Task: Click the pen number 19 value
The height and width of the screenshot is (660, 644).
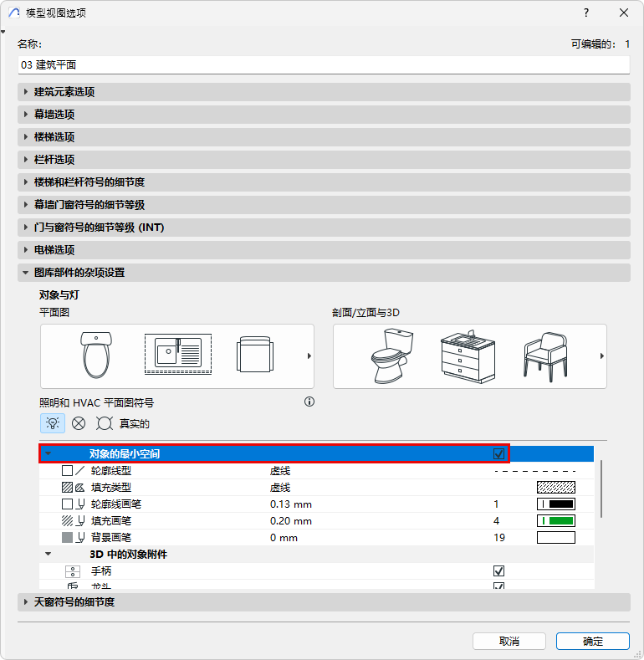Action: pos(499,538)
